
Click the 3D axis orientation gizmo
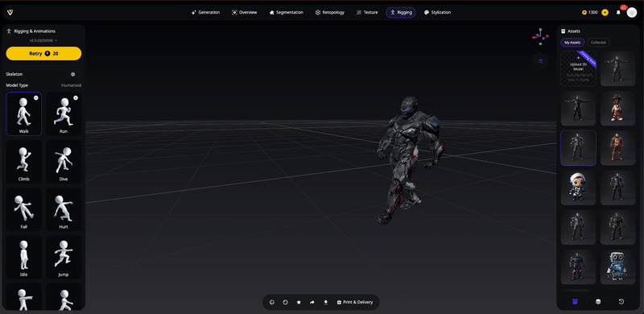[540, 36]
